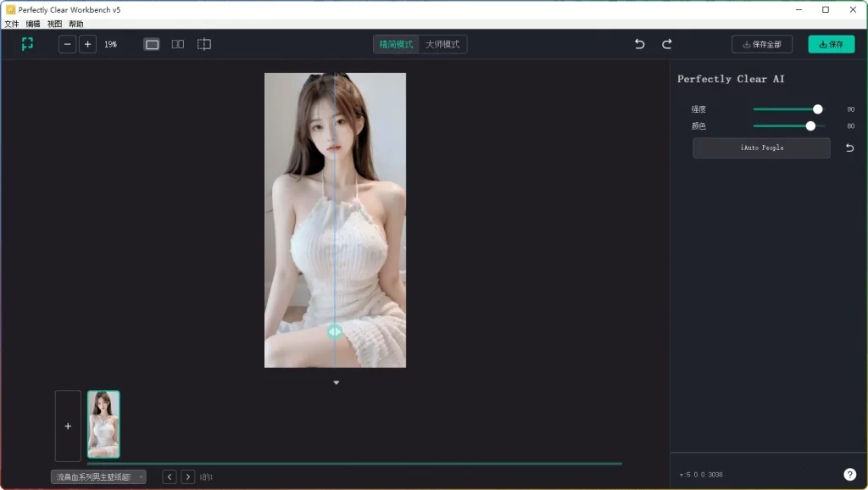Image resolution: width=868 pixels, height=490 pixels.
Task: Open the 流鼻血系列男生壁纸 preset dropdown
Action: pos(97,476)
